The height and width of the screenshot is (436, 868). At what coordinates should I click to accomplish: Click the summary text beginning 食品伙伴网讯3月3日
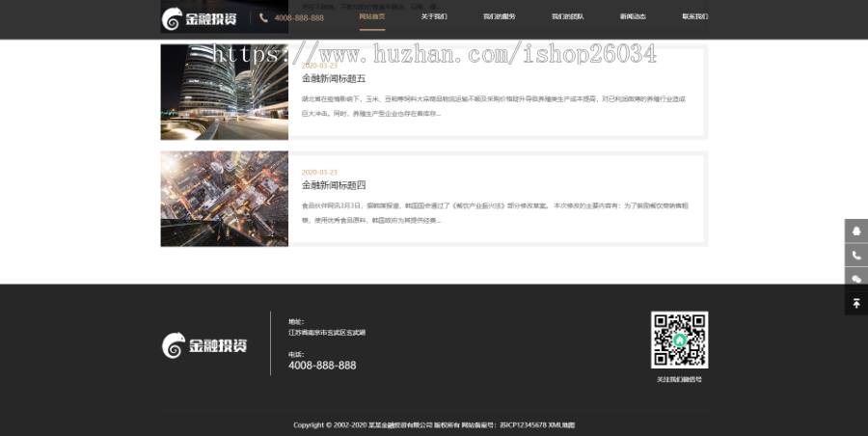[495, 213]
